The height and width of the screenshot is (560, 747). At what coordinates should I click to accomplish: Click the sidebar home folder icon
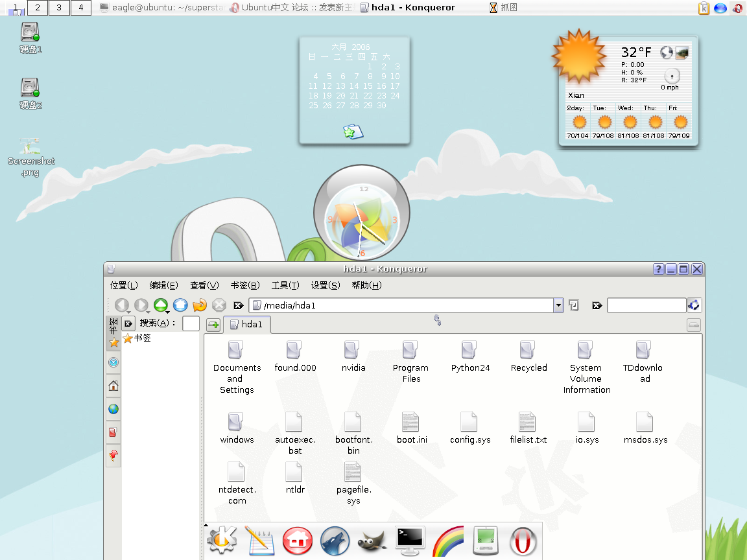(113, 386)
